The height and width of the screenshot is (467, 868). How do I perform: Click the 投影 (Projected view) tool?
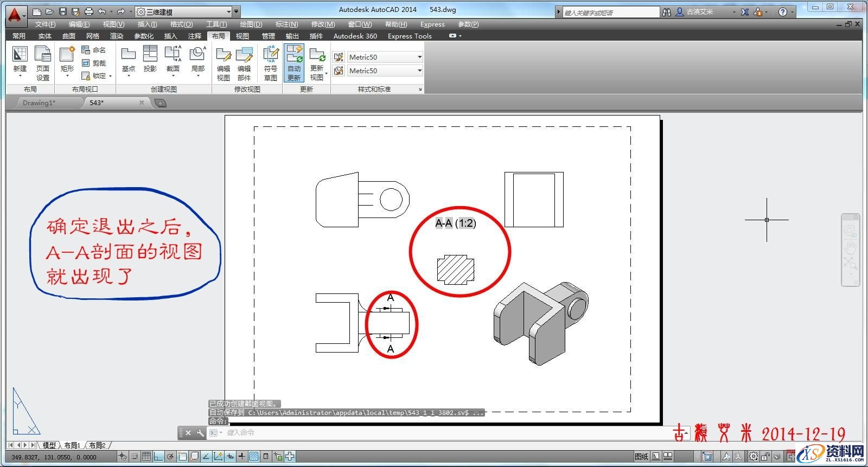[x=150, y=59]
